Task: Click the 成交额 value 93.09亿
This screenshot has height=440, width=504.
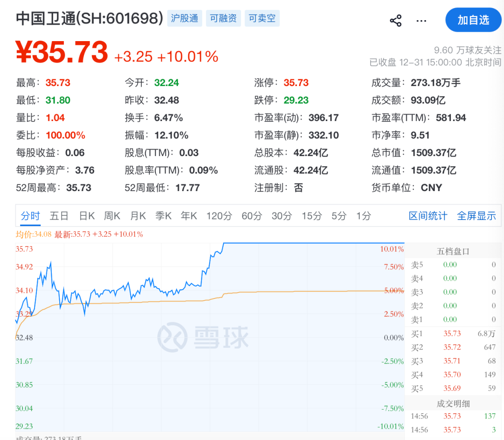Action: click(428, 100)
